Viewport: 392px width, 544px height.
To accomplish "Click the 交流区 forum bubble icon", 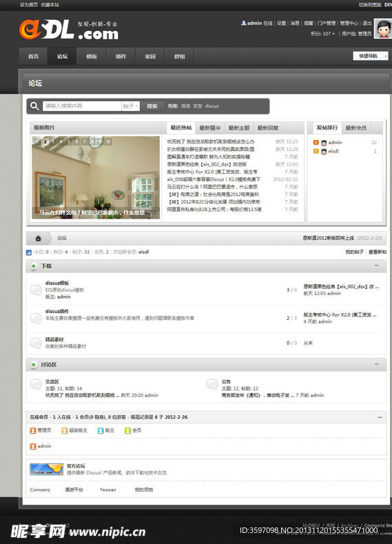I will coord(36,384).
